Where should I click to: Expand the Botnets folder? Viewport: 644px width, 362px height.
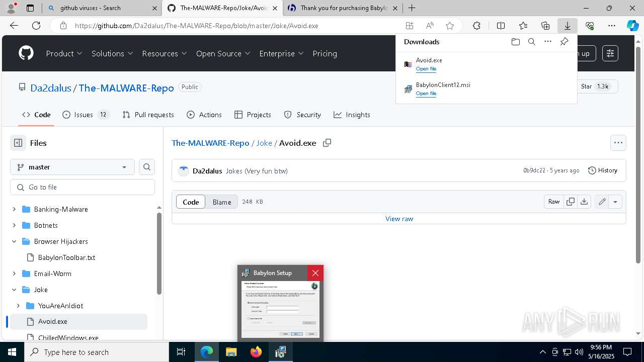14,225
